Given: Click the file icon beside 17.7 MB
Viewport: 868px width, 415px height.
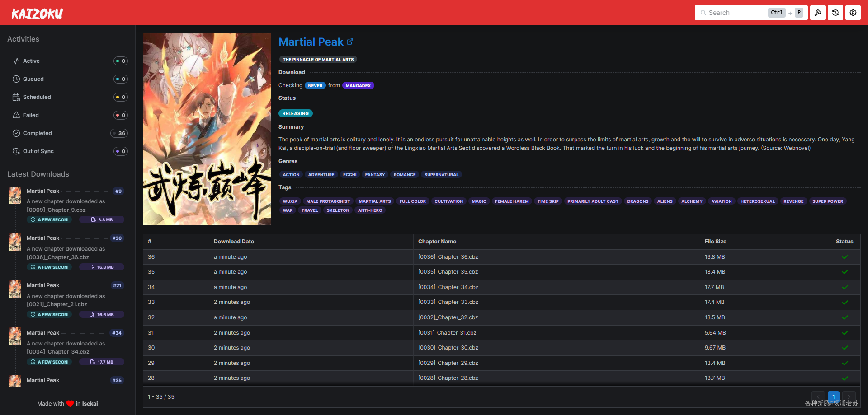Looking at the screenshot, I should pos(93,362).
